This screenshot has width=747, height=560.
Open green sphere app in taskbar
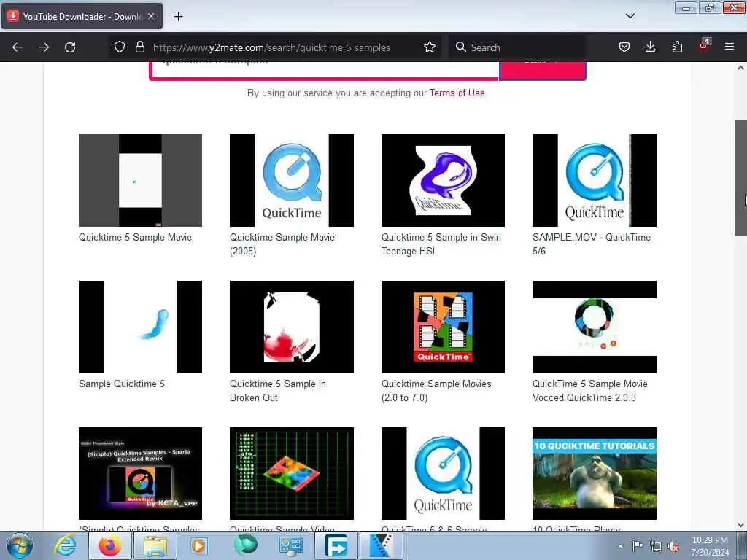pyautogui.click(x=245, y=545)
